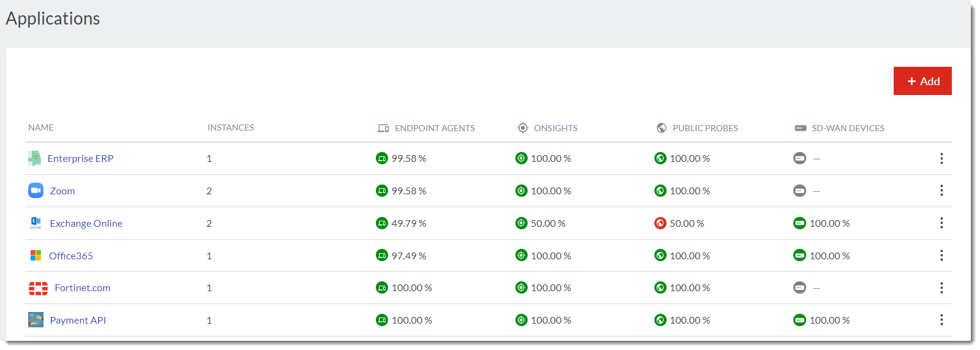Open the Enterprise ERP link
Screen dimensions: 980x350
point(80,158)
